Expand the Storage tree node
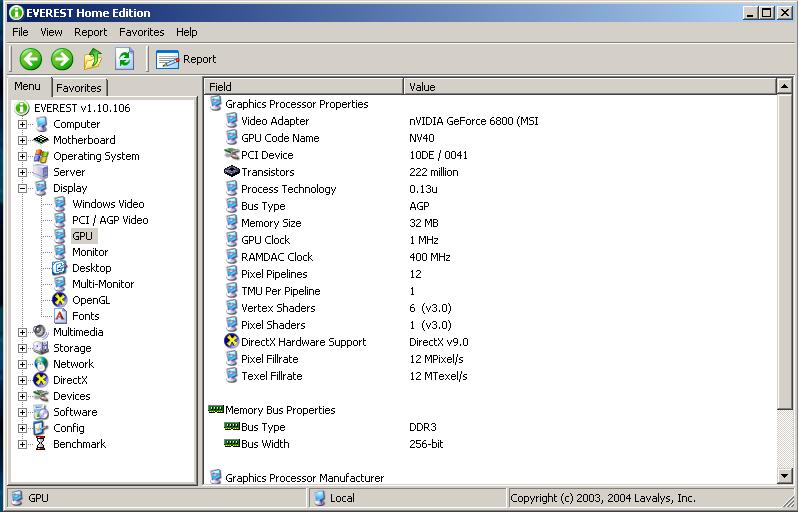 (x=22, y=348)
